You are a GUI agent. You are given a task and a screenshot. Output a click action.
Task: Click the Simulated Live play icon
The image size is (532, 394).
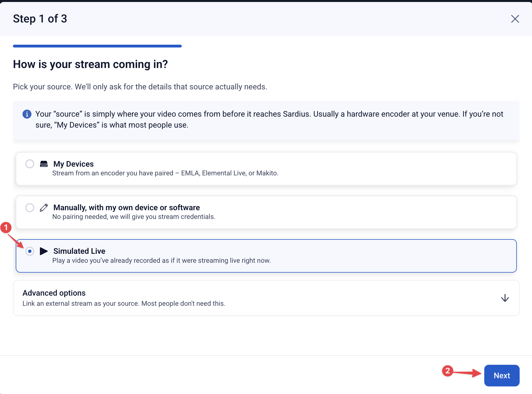point(44,251)
